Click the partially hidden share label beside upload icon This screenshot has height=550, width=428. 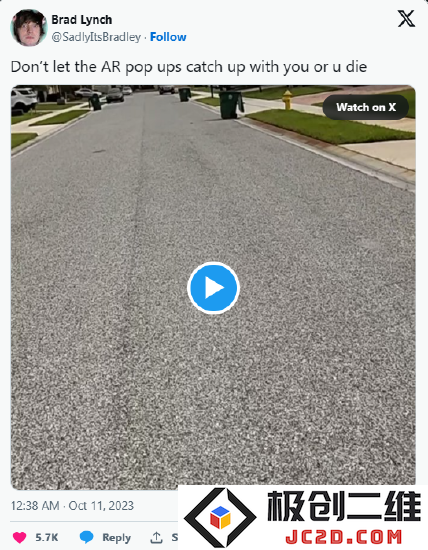pos(174,537)
